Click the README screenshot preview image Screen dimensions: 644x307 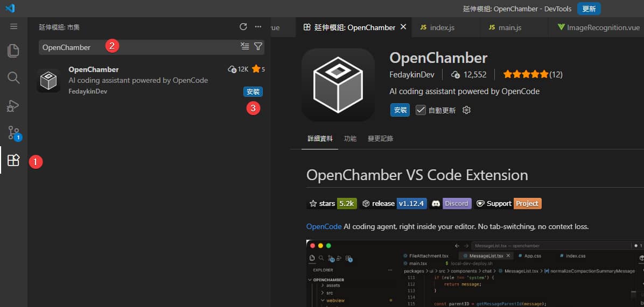click(475, 273)
